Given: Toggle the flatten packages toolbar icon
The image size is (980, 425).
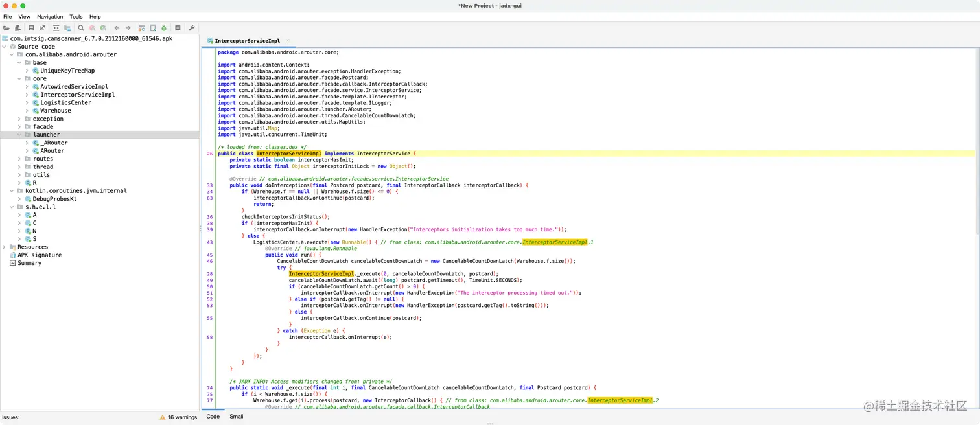Looking at the screenshot, I should (x=67, y=28).
